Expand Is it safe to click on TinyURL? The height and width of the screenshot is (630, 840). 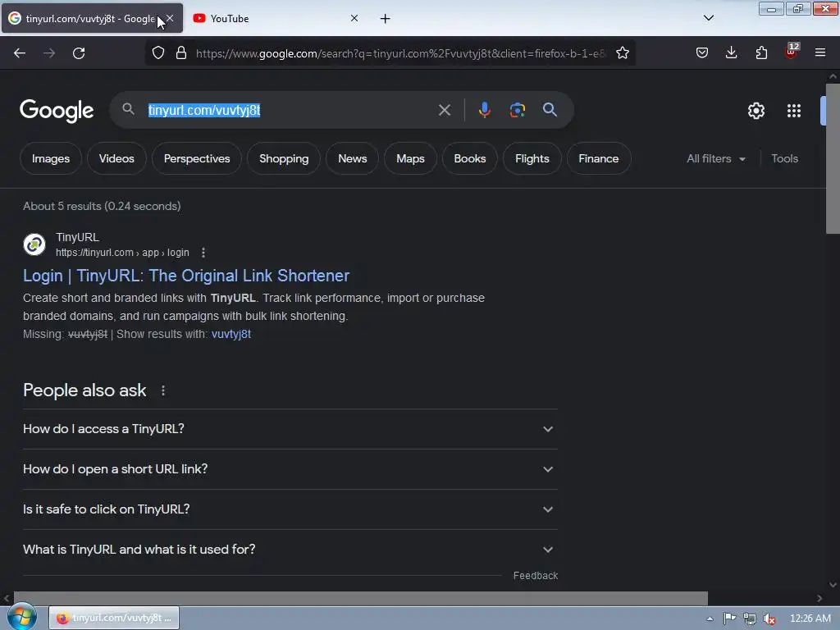[290, 509]
